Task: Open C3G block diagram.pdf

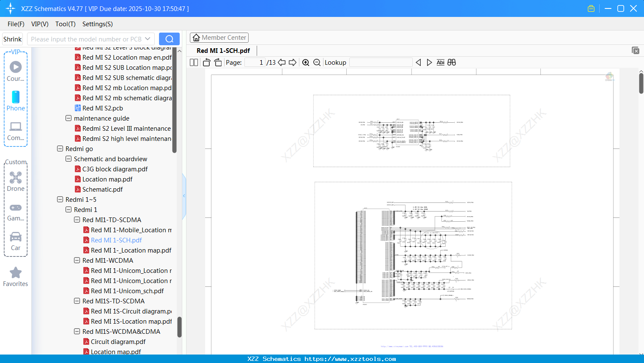Action: 115,169
